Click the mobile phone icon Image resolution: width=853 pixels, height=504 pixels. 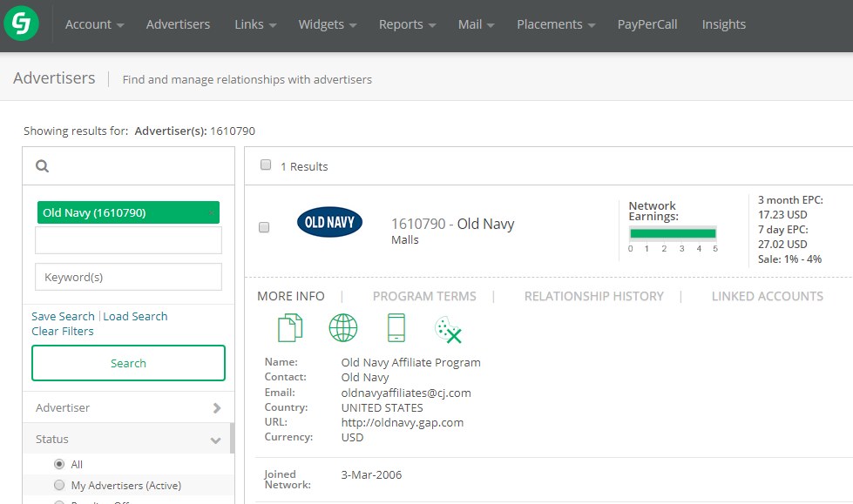(396, 328)
